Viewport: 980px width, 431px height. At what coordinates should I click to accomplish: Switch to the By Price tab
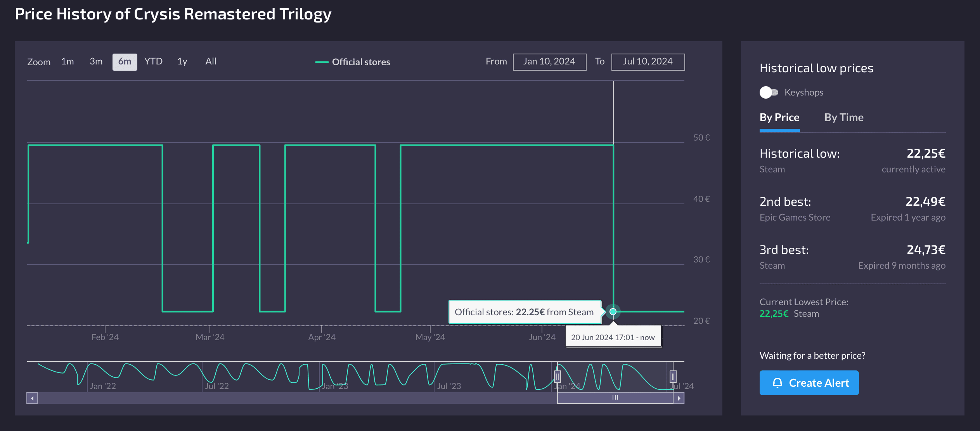click(x=779, y=118)
